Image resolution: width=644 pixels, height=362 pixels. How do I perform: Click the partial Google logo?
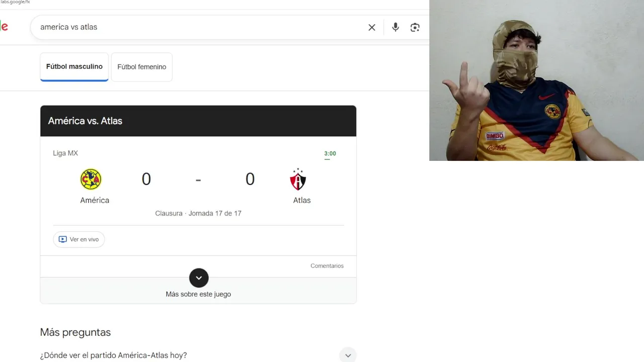click(x=4, y=27)
